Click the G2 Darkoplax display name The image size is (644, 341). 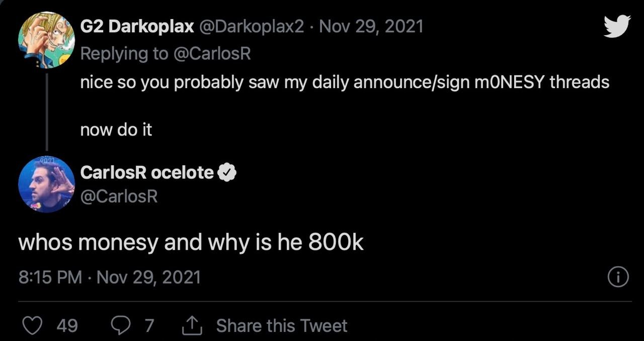pos(137,27)
